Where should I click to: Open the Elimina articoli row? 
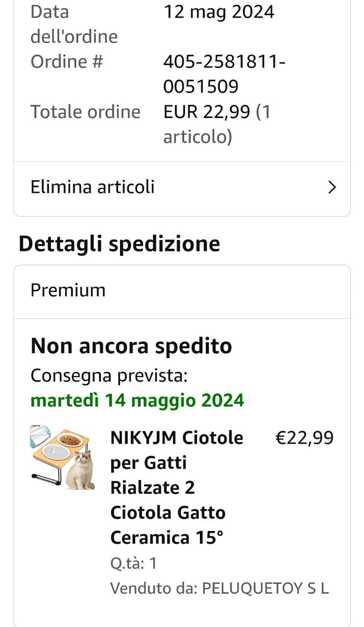182,188
